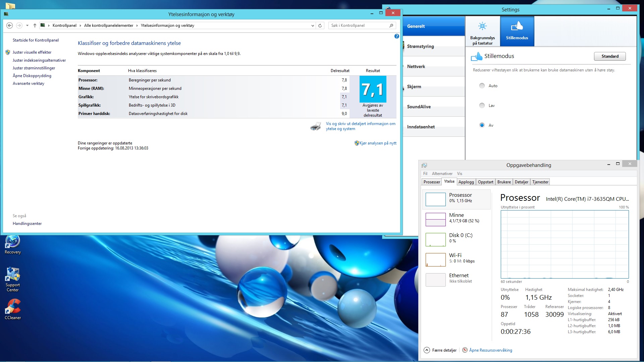The height and width of the screenshot is (362, 644).
Task: Click the 7,1 base score tile
Action: point(373,89)
